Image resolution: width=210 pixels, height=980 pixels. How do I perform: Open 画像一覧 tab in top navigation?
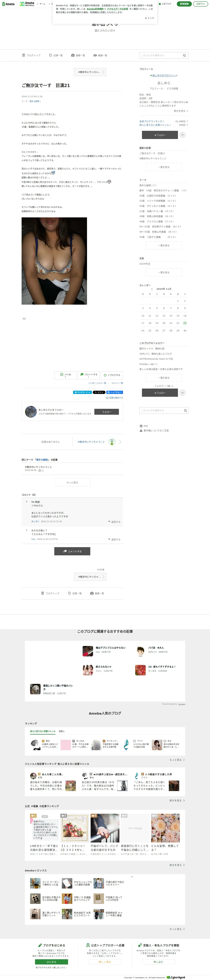pos(78,56)
